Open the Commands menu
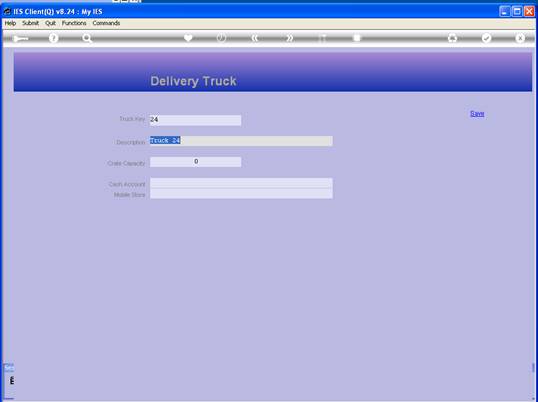Image resolution: width=538 pixels, height=402 pixels. 106,23
